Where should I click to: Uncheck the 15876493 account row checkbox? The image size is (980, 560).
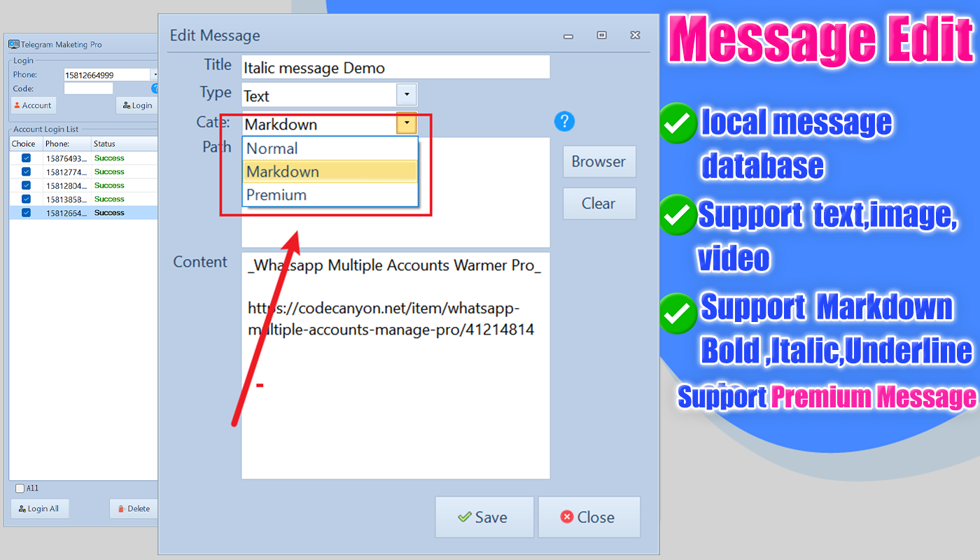(27, 158)
